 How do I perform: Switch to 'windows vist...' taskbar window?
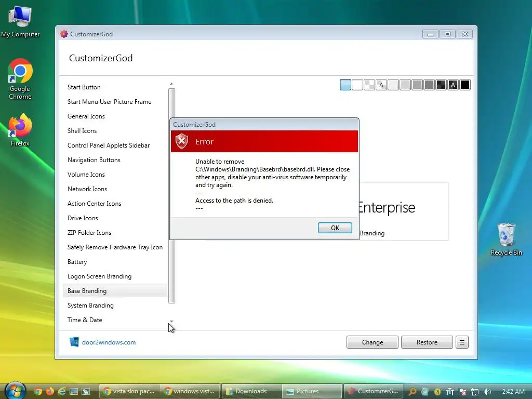pos(190,391)
